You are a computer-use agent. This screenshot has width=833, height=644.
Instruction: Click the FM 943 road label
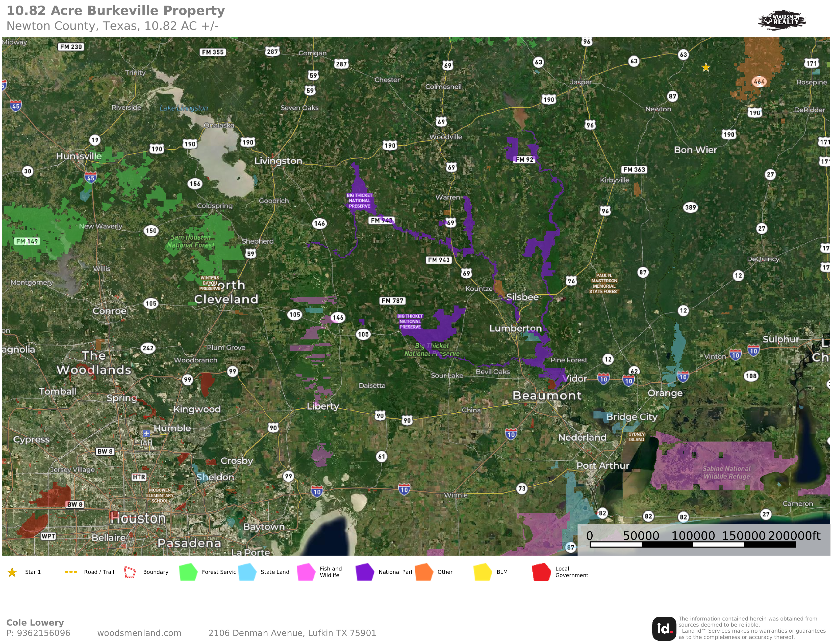click(x=439, y=260)
